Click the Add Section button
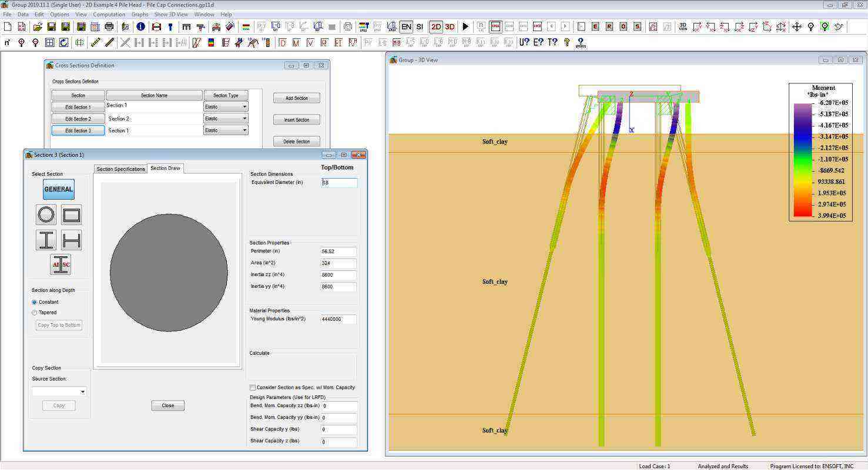The width and height of the screenshot is (868, 470). [x=297, y=98]
